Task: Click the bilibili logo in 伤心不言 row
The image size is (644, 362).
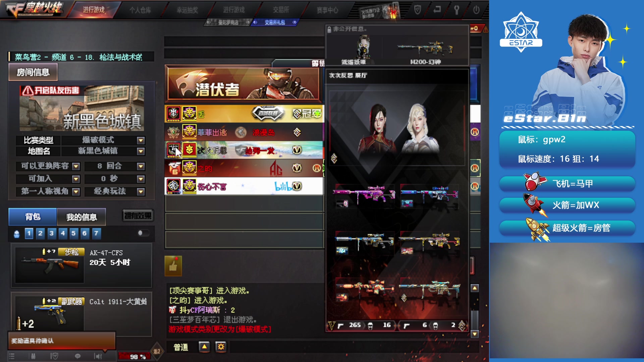Action: [x=283, y=186]
